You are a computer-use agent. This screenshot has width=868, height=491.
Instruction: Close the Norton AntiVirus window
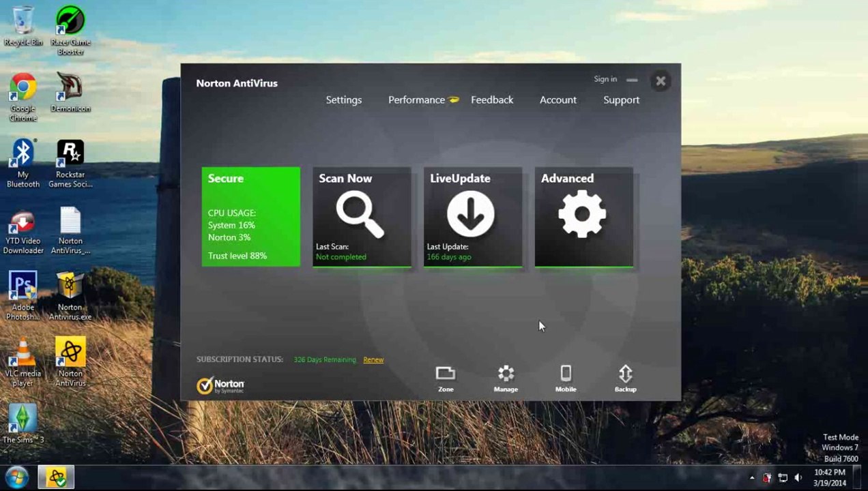(661, 81)
